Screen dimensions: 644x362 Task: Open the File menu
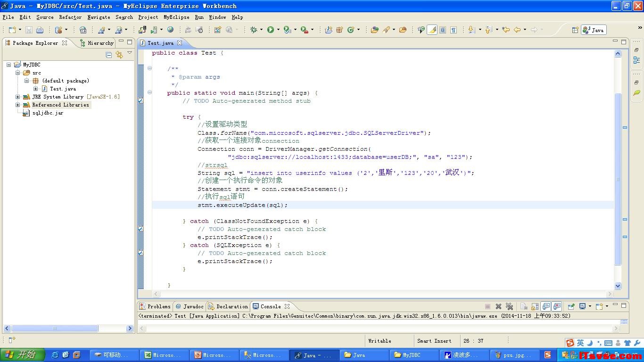click(x=8, y=17)
